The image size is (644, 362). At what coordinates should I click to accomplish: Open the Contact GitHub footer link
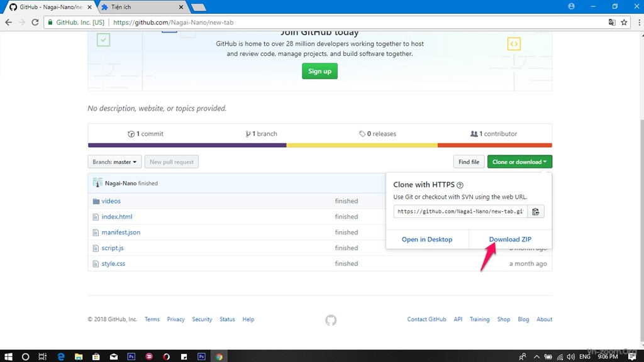click(427, 319)
